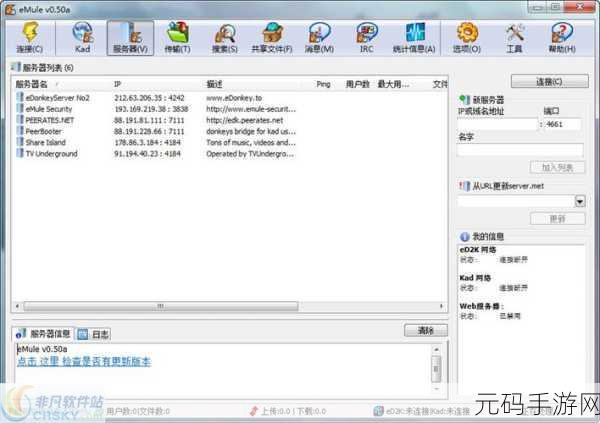The height and width of the screenshot is (423, 600).
Task: Click the eMule v0.50a log line
Action: tap(42, 349)
